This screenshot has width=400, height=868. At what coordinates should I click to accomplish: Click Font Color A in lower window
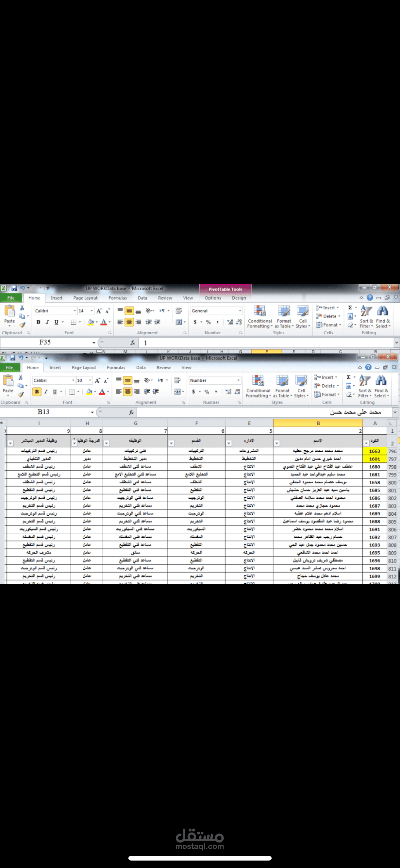point(102,391)
